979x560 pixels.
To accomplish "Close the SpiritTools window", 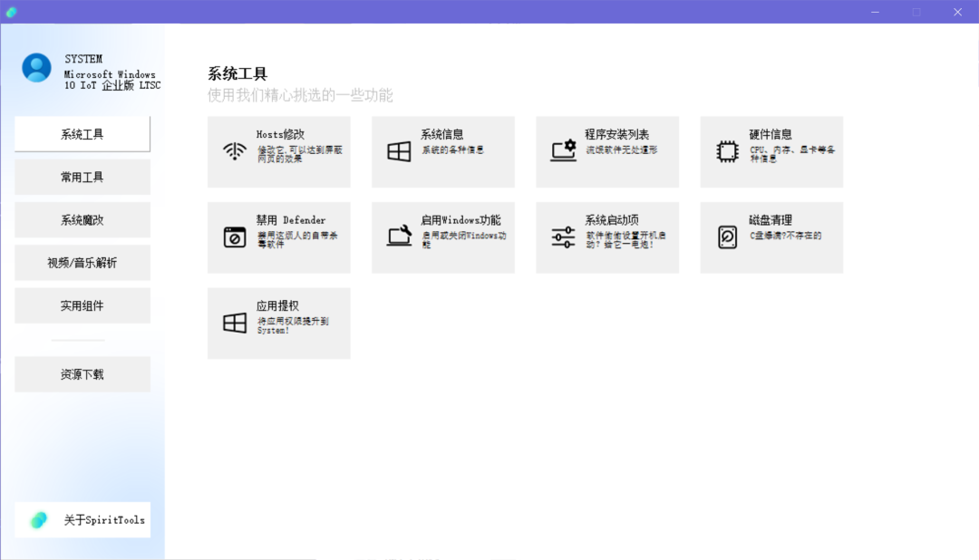I will 958,12.
